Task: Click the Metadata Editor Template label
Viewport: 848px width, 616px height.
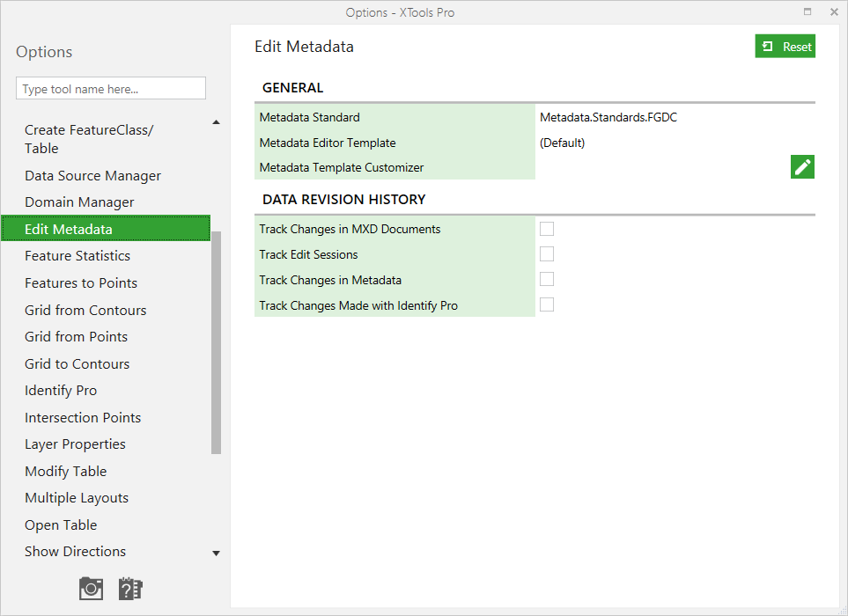Action: [328, 143]
